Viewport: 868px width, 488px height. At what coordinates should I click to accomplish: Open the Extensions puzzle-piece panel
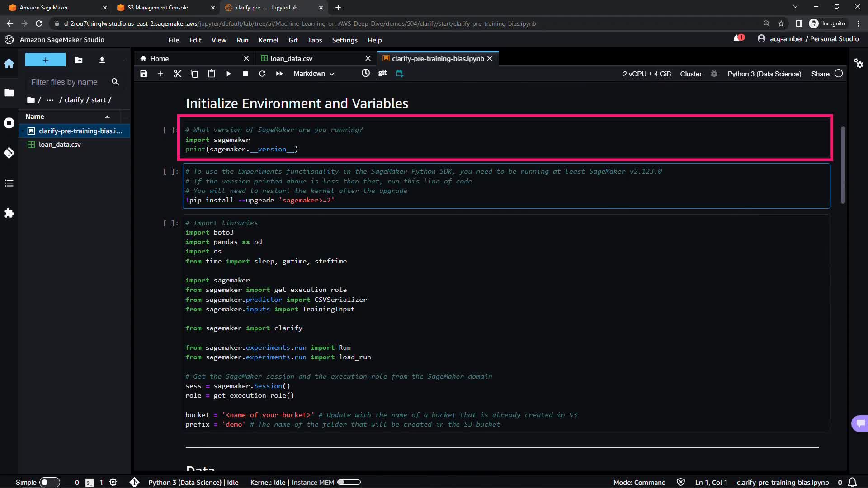point(9,213)
